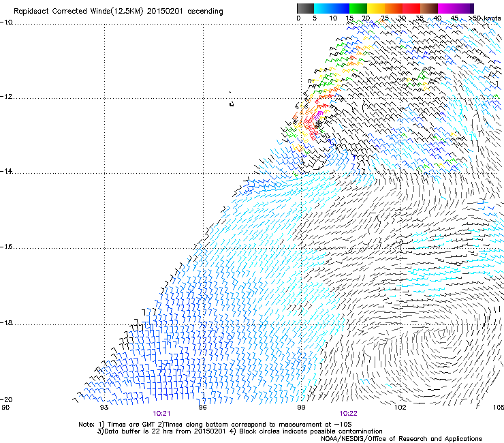The height and width of the screenshot is (443, 504).
Task: Click the '93' longitude axis label
Action: [x=104, y=408]
